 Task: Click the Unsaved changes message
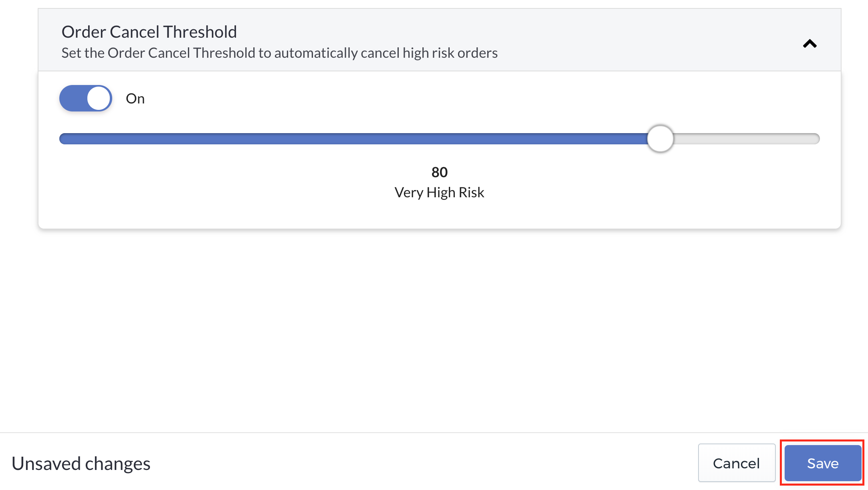[x=81, y=464]
